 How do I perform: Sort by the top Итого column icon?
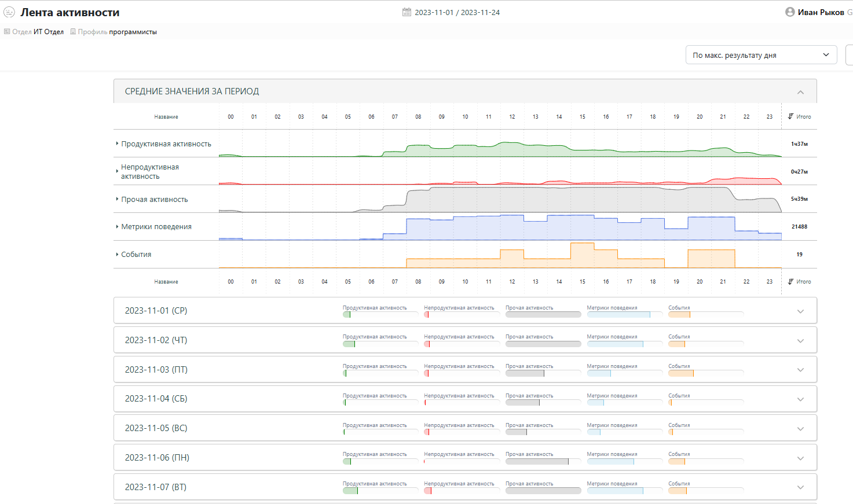[x=790, y=117]
